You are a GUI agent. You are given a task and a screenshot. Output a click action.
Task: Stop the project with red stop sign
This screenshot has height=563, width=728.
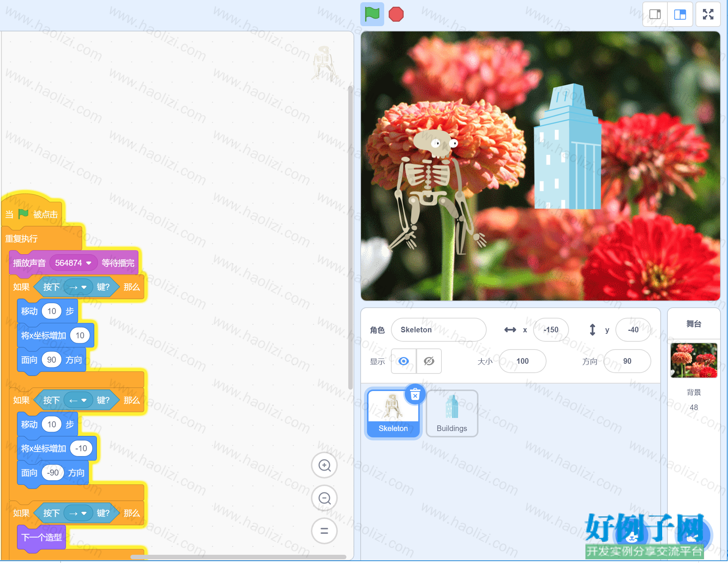point(396,14)
